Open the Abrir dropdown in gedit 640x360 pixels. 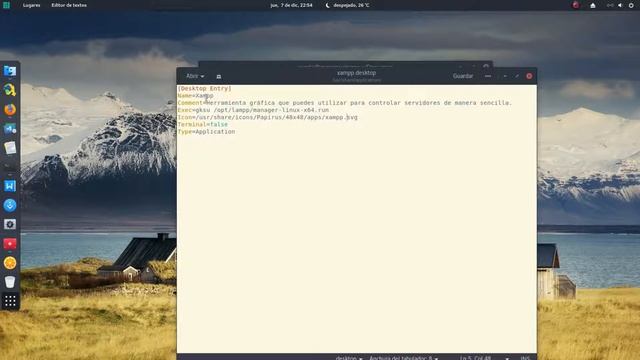tap(195, 76)
